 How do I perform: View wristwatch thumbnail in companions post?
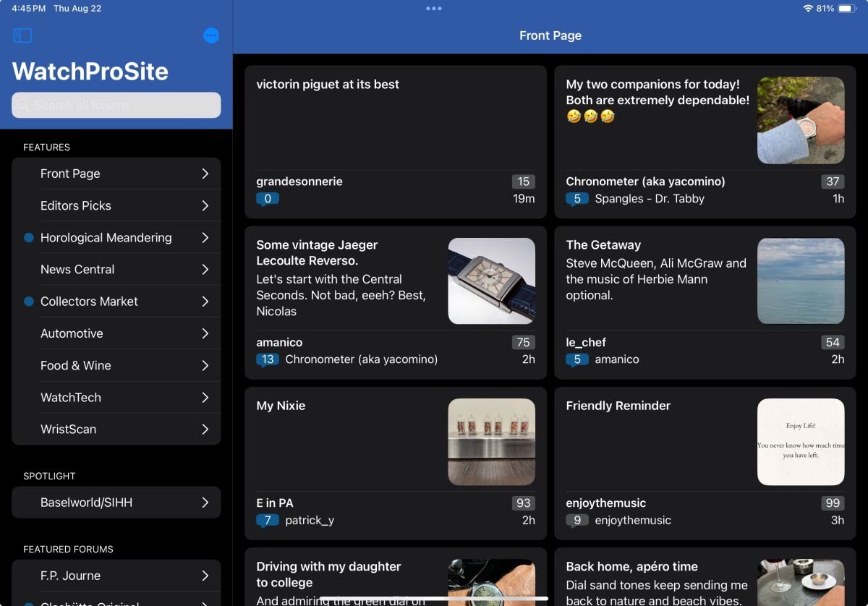click(801, 120)
